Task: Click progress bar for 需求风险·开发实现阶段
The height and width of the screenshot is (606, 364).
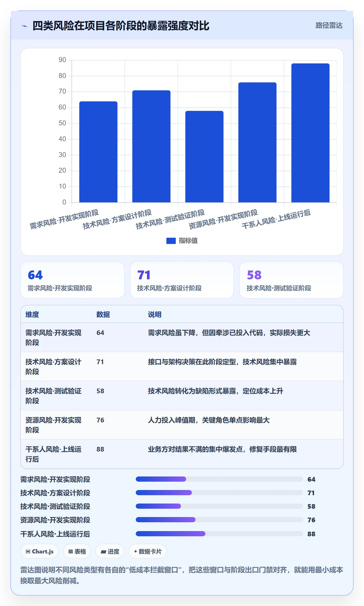Action: pos(219,479)
